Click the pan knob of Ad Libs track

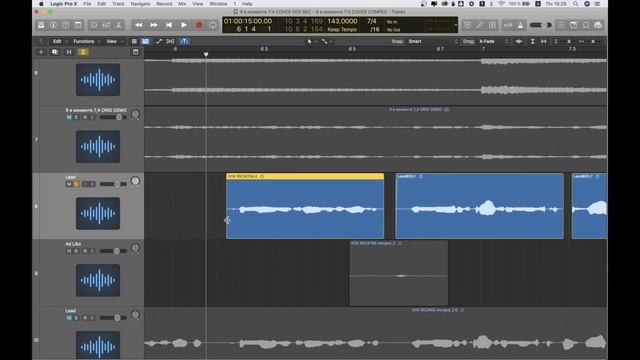point(135,248)
